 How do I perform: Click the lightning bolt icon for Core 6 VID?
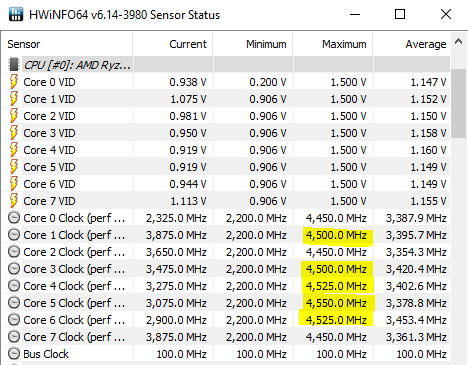tap(14, 184)
